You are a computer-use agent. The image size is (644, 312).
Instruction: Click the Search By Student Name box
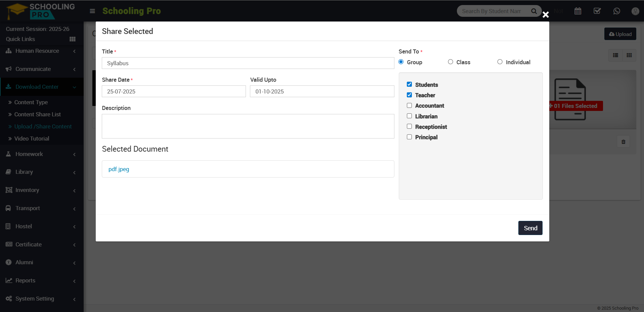point(491,11)
